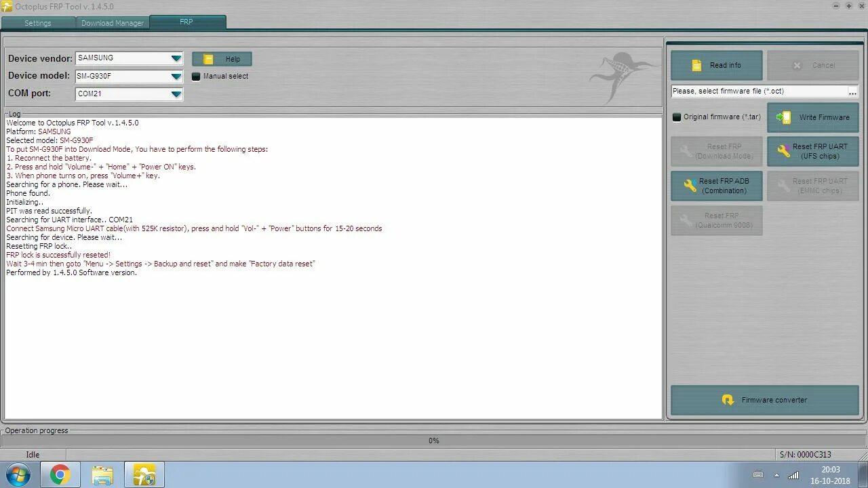868x488 pixels.
Task: Expand the COM port dropdown
Action: click(x=176, y=94)
